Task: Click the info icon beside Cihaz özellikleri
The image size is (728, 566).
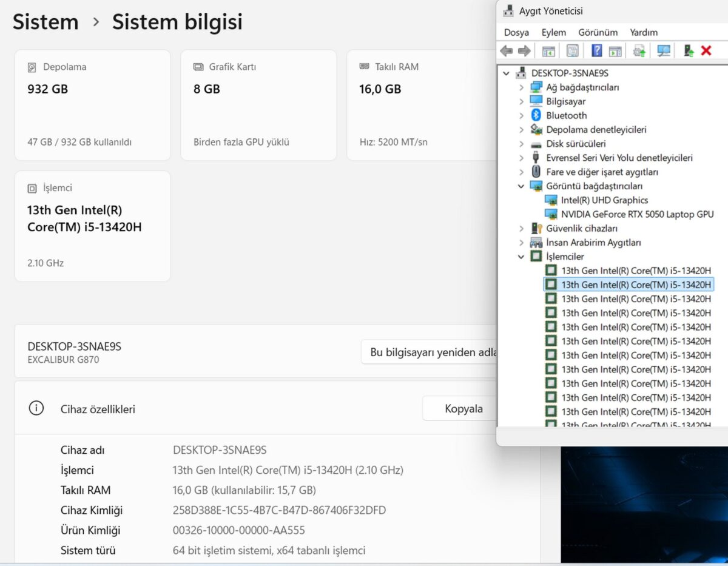Action: [36, 408]
